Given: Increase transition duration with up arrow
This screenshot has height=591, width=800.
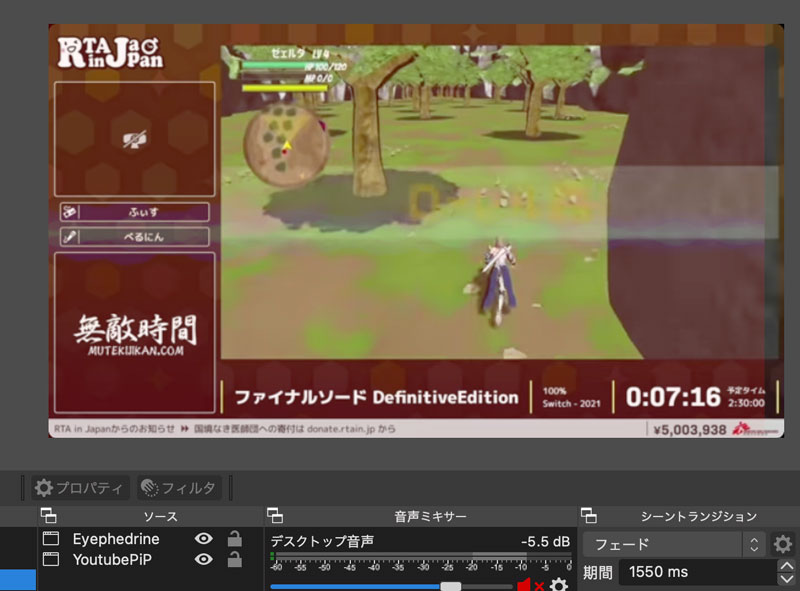Looking at the screenshot, I should click(x=786, y=567).
